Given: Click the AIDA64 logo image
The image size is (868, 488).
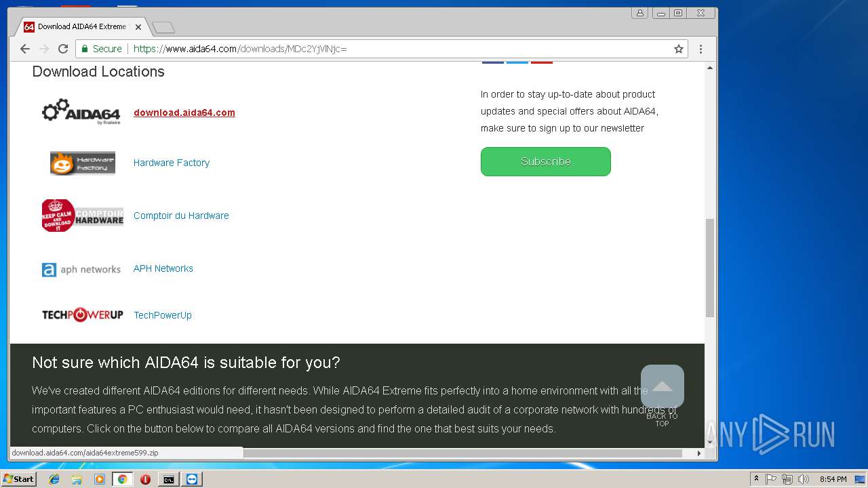Looking at the screenshot, I should pyautogui.click(x=81, y=112).
